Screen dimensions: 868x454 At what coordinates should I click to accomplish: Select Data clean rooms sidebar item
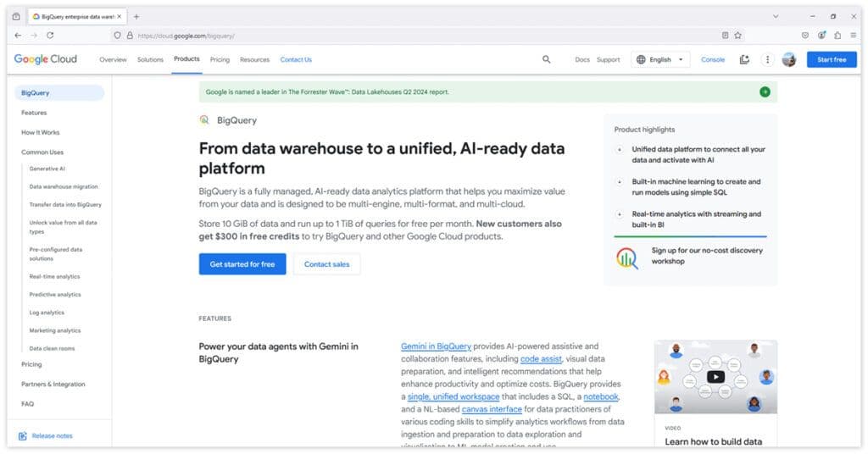click(x=52, y=348)
